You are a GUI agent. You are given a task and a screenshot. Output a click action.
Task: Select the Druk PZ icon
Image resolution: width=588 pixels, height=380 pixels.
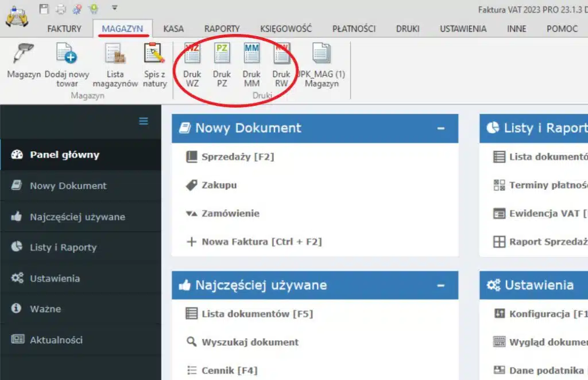coord(222,55)
